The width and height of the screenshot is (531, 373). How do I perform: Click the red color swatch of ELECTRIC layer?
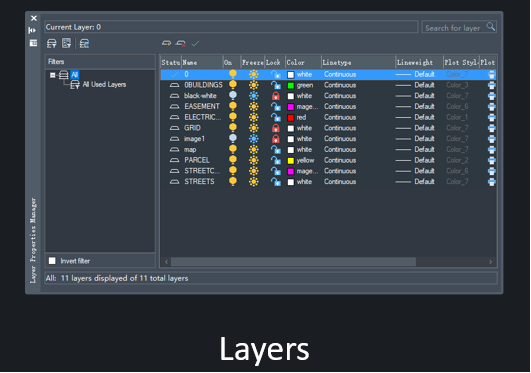(x=291, y=118)
